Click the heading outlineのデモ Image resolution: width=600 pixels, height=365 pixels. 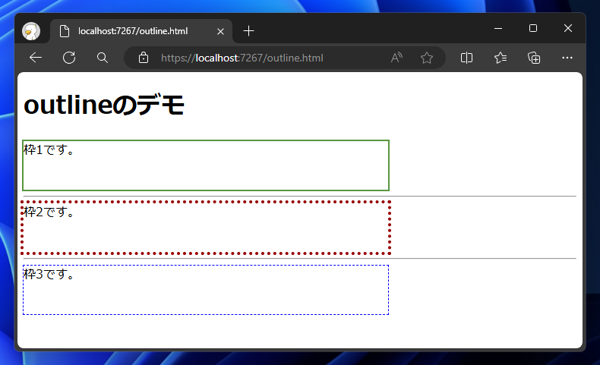pyautogui.click(x=104, y=105)
